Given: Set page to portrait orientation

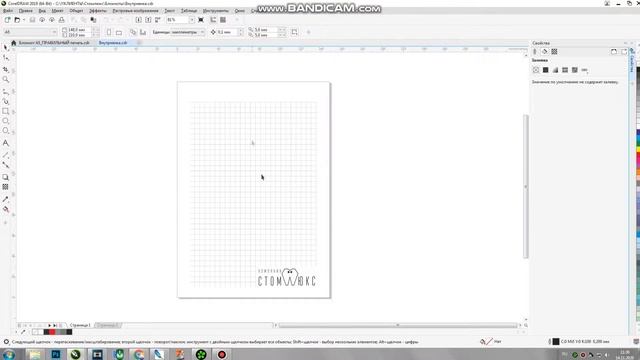Looking at the screenshot, I should tap(109, 32).
